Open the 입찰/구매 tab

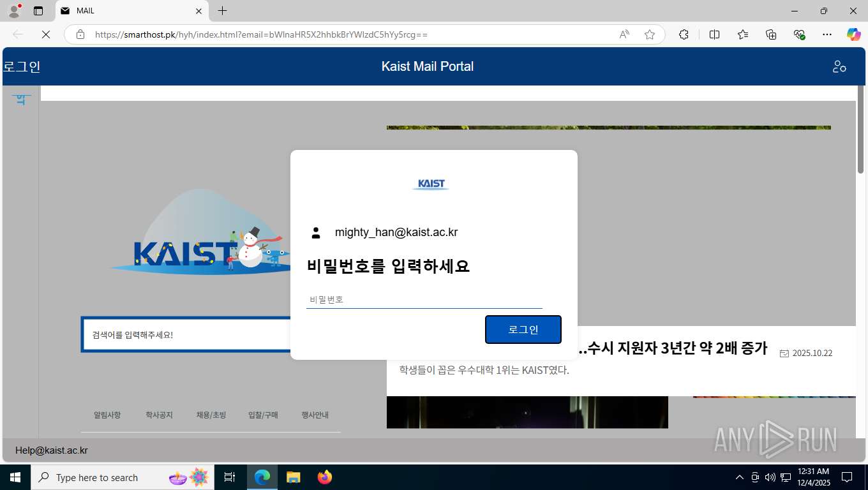click(x=263, y=415)
